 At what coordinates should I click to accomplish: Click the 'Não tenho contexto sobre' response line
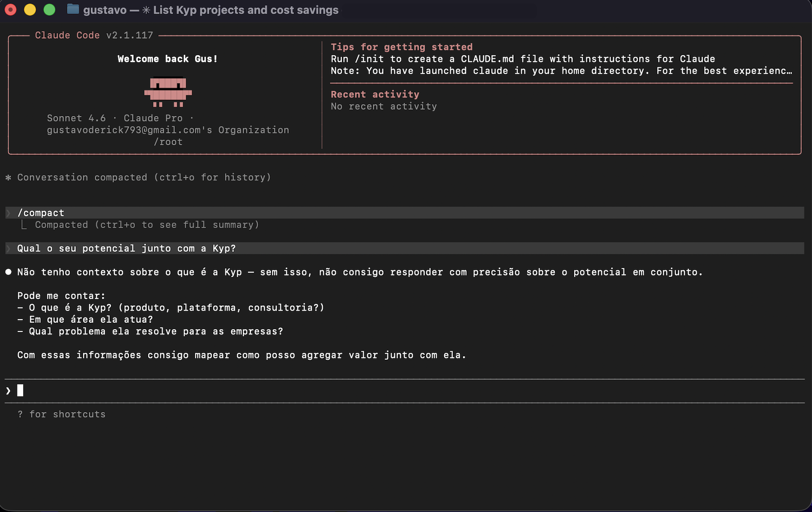click(360, 272)
